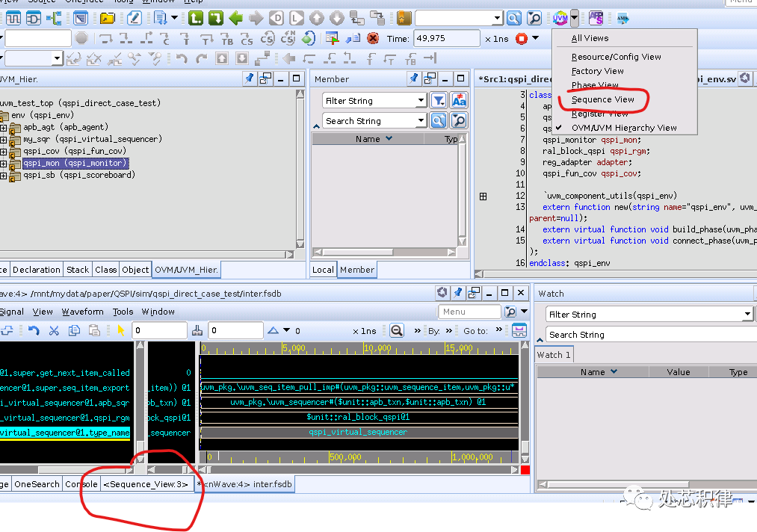Expand the folded code block at line 12
Image resolution: width=757 pixels, height=532 pixels.
click(483, 197)
